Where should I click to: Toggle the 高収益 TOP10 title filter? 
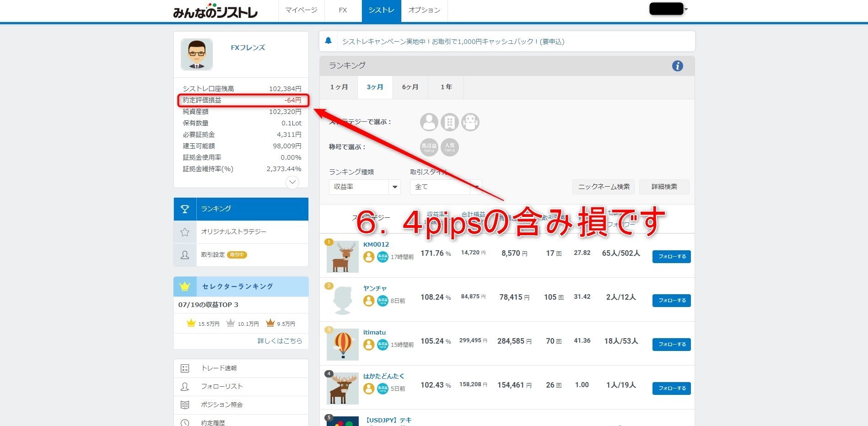(429, 147)
